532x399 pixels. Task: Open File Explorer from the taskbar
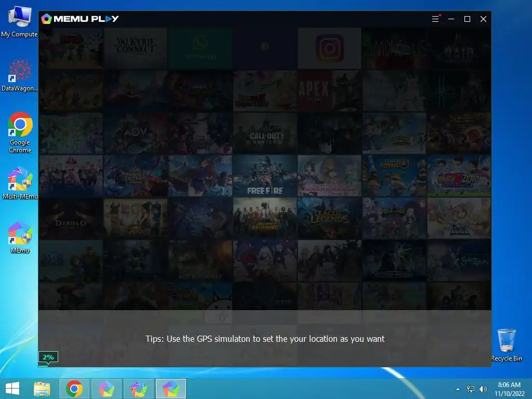(42, 389)
